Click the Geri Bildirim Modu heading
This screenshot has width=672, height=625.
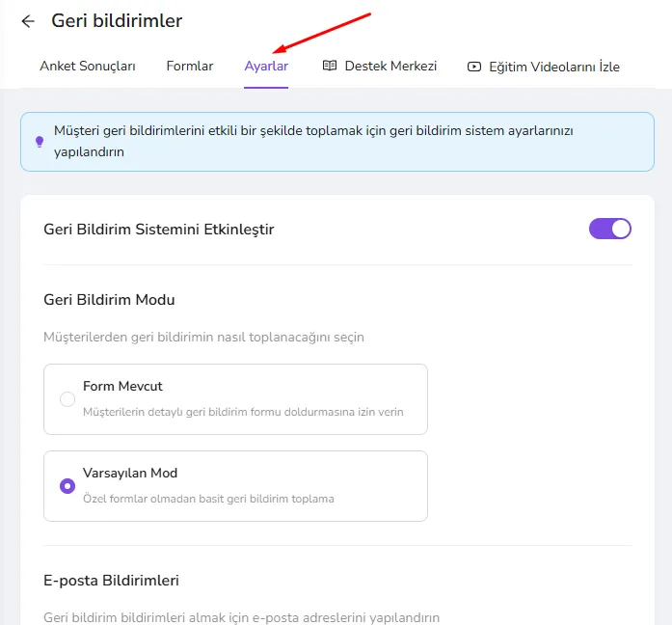(x=109, y=300)
